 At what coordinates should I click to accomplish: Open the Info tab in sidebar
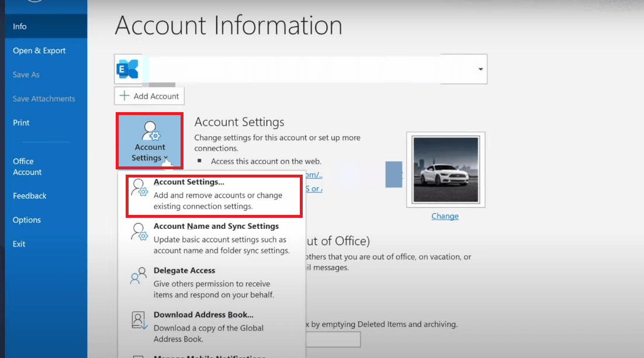[20, 26]
